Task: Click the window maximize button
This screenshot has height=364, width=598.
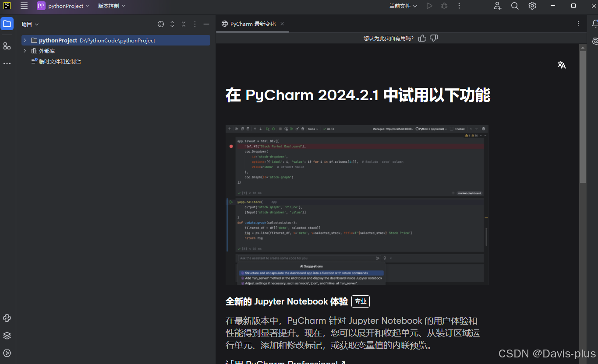Action: click(573, 6)
